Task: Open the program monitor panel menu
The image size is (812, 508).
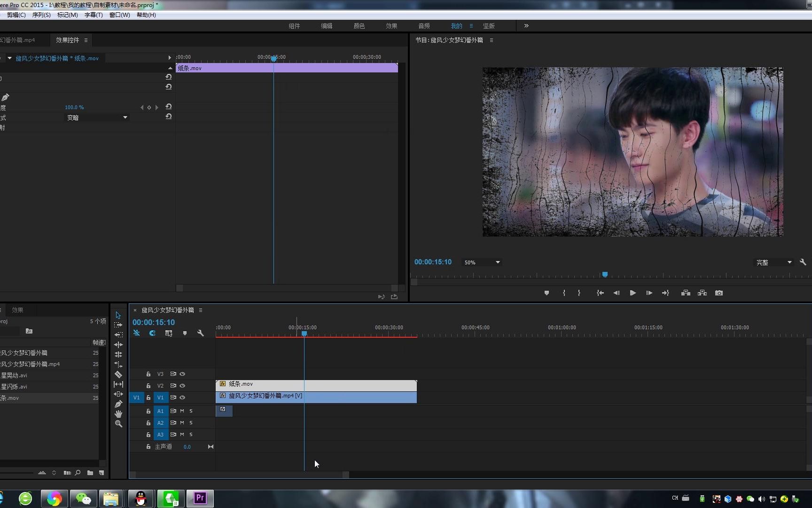Action: 492,40
